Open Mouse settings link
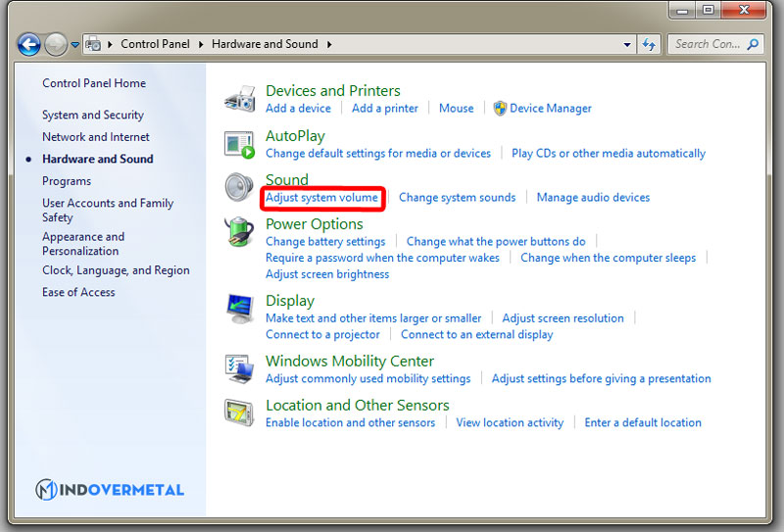 pos(456,108)
